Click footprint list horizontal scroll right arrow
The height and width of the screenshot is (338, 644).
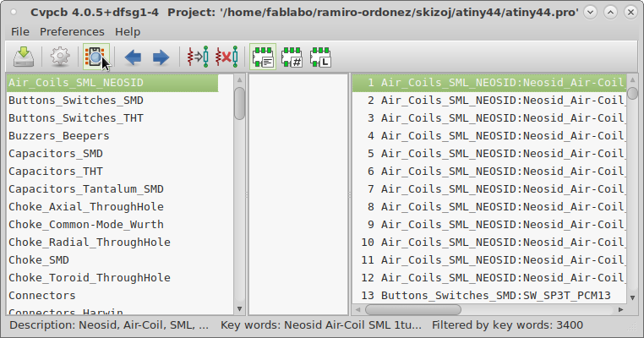click(621, 309)
